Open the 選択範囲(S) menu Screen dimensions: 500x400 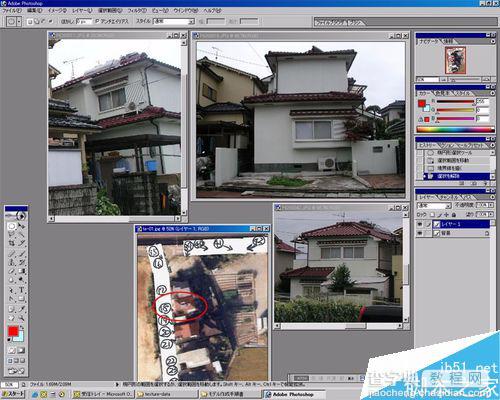(x=110, y=11)
